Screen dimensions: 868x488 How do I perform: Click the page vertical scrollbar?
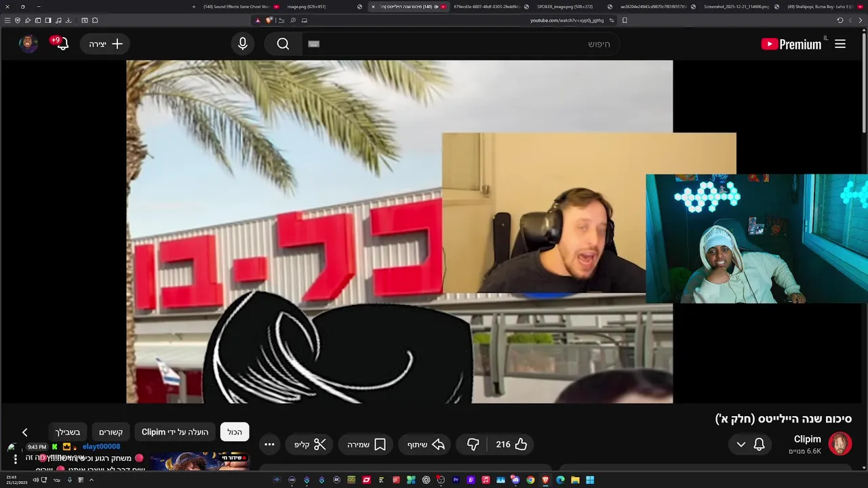coord(864,81)
